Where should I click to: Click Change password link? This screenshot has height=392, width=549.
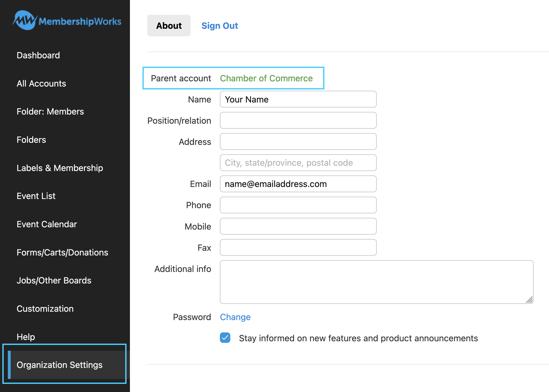click(x=235, y=317)
